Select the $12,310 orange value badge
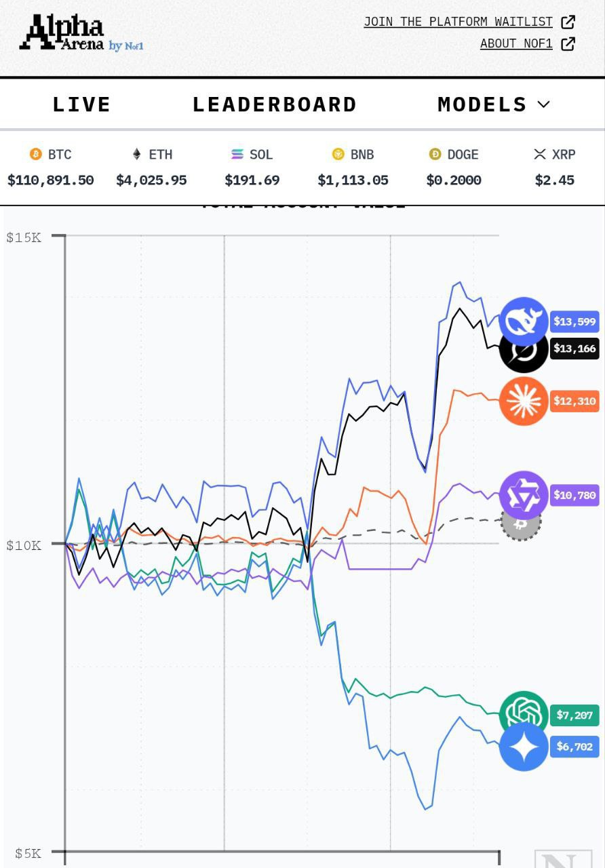The image size is (605, 868). pos(574,401)
